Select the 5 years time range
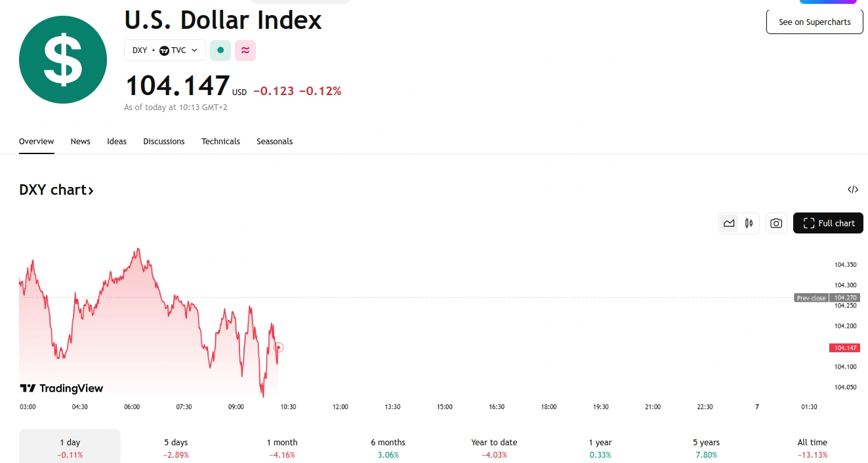868x463 pixels. tap(706, 448)
